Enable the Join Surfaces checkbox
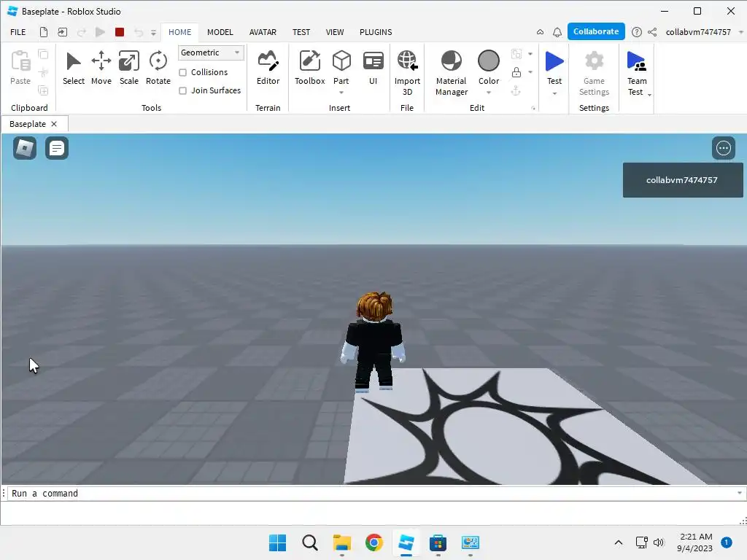The image size is (747, 560). pyautogui.click(x=182, y=90)
